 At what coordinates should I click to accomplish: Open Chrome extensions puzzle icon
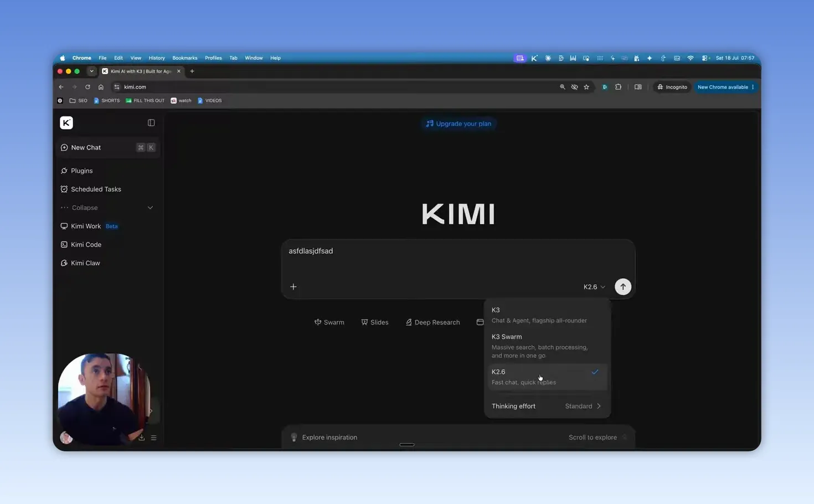pos(618,87)
